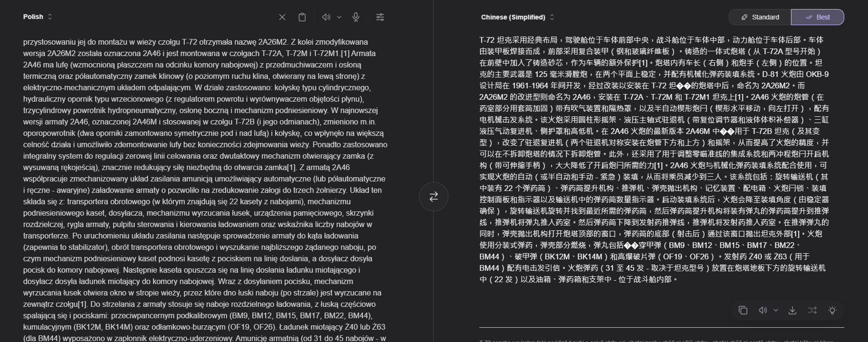Listen to the Chinese translation audio
The height and width of the screenshot is (342, 868).
tap(763, 310)
